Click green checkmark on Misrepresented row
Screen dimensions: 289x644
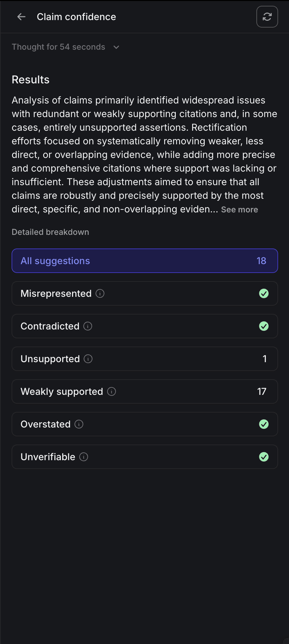coord(264,293)
